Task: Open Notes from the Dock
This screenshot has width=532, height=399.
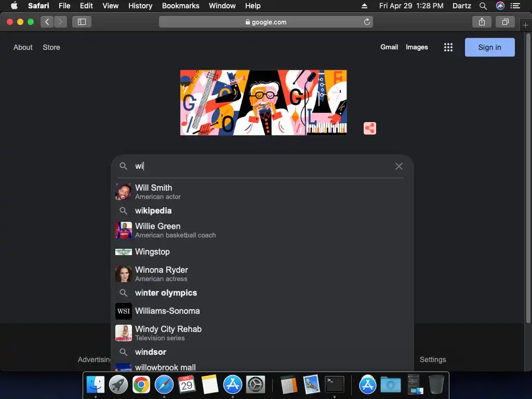Action: coord(210,384)
